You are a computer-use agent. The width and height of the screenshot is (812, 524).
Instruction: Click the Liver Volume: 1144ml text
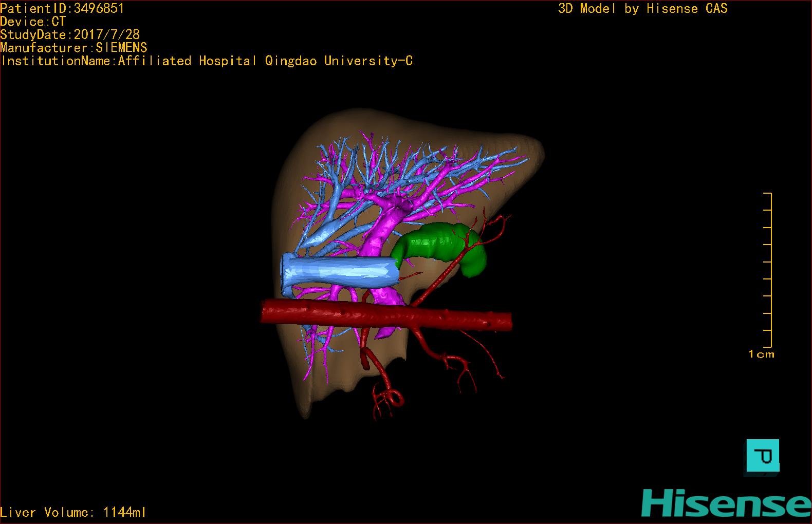73,512
